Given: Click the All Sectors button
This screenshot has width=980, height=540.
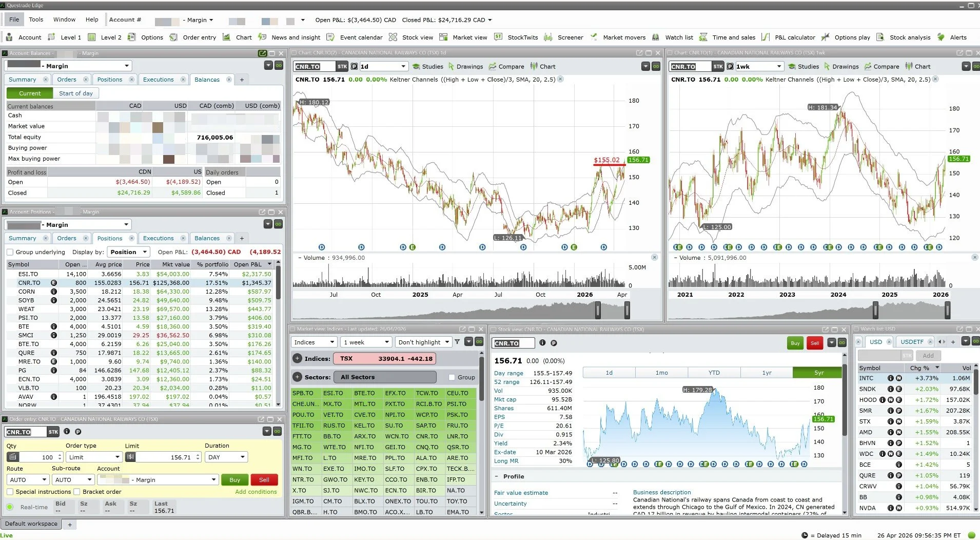Looking at the screenshot, I should (385, 377).
